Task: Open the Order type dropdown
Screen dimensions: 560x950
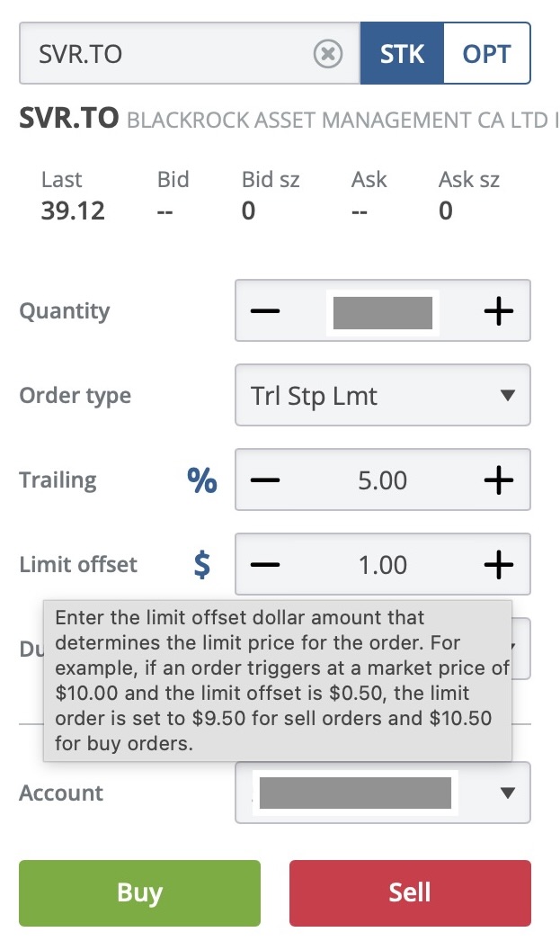Action: tap(383, 396)
